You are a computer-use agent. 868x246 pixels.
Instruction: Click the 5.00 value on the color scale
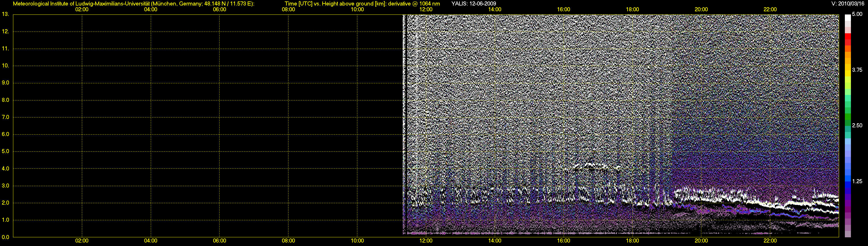click(x=857, y=14)
